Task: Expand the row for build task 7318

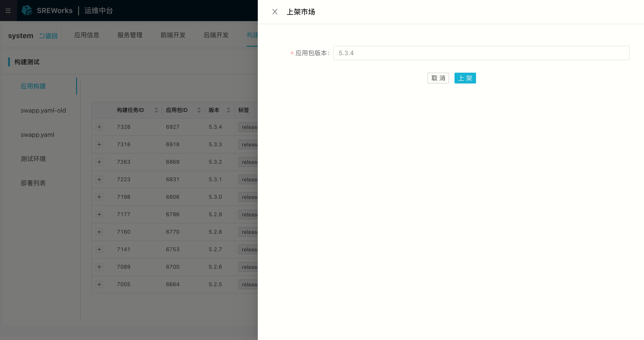Action: [99, 144]
